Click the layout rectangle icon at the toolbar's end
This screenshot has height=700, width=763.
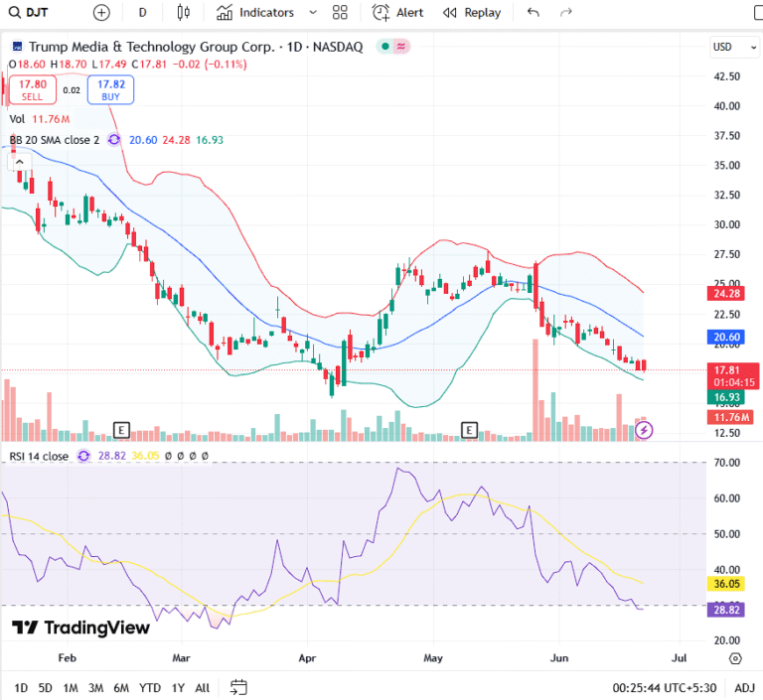tap(758, 13)
